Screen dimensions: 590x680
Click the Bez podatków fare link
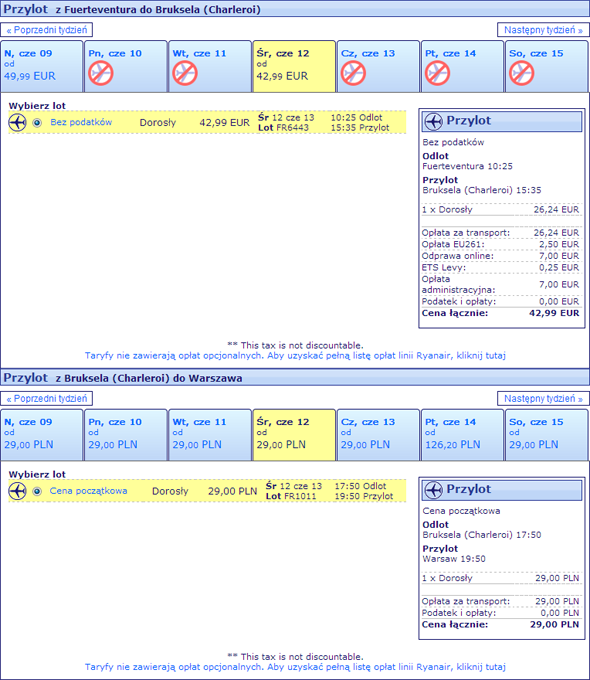81,122
